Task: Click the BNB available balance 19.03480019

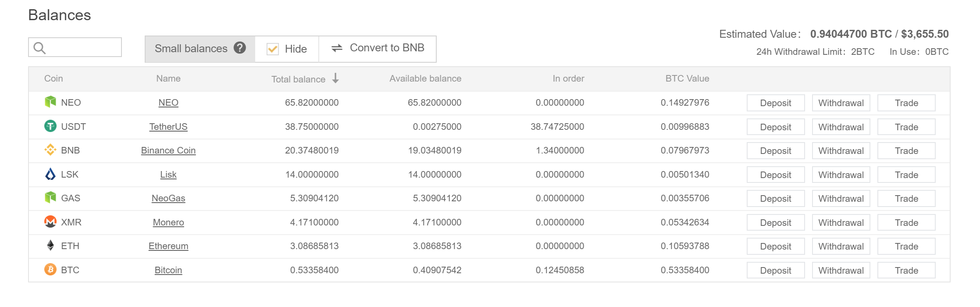Action: 435,150
